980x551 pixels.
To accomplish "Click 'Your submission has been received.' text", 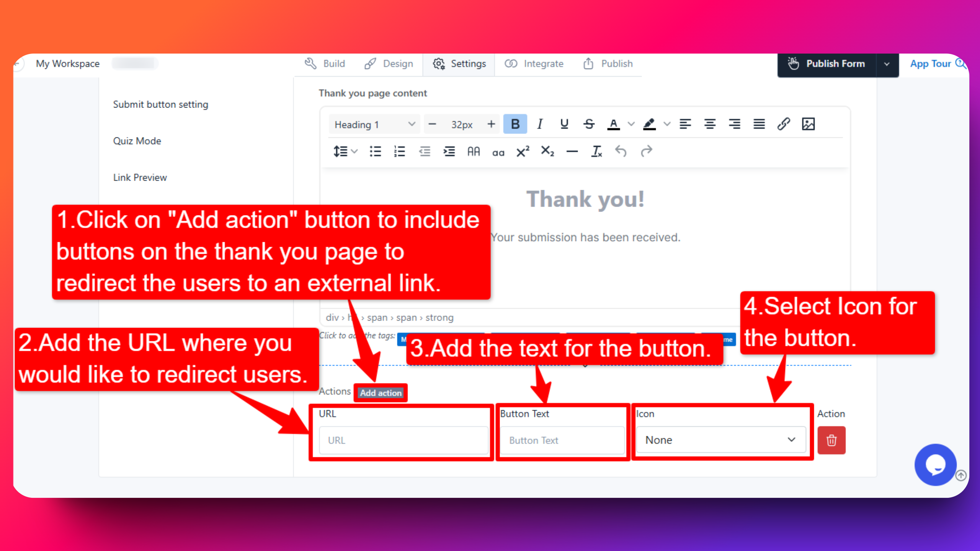I will [585, 237].
